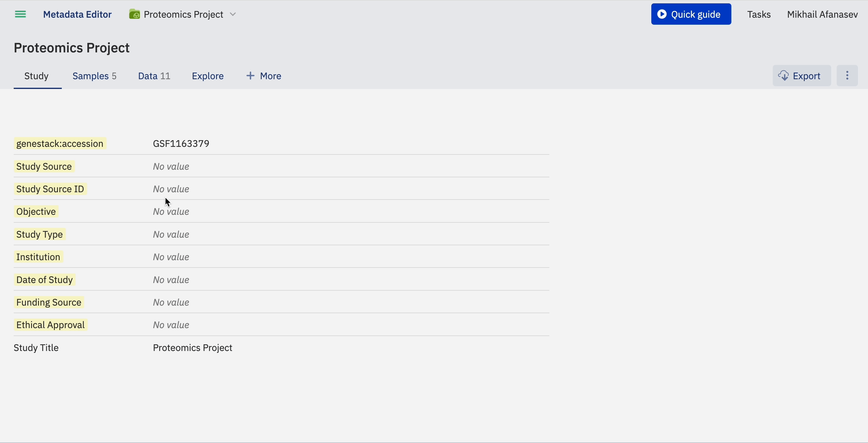Click the Export cloud download icon
This screenshot has width=868, height=443.
click(783, 76)
